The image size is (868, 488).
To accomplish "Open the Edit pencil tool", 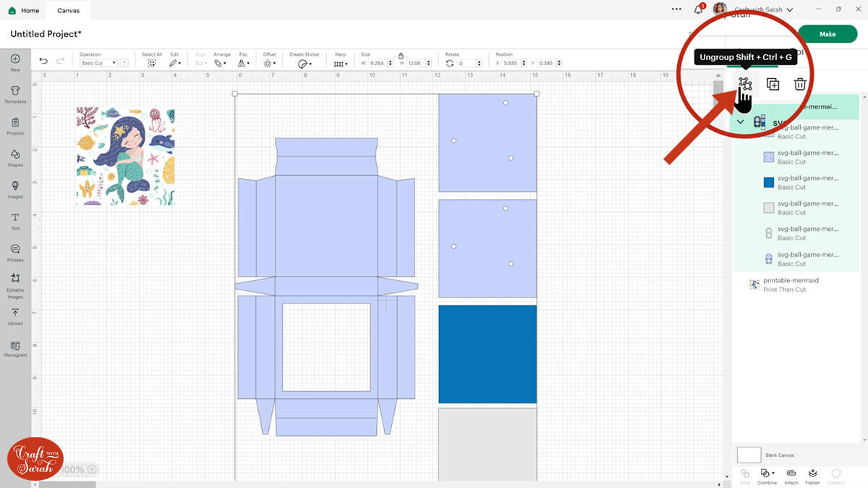I will pyautogui.click(x=174, y=63).
